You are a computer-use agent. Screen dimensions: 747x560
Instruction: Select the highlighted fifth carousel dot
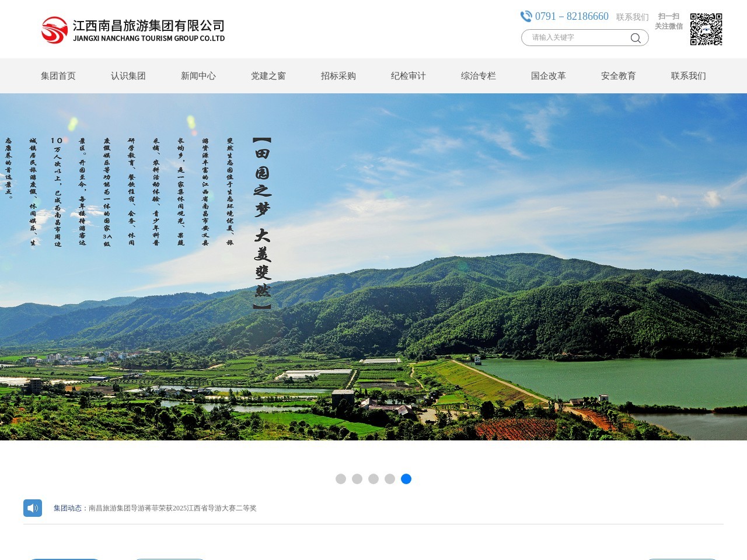[406, 478]
